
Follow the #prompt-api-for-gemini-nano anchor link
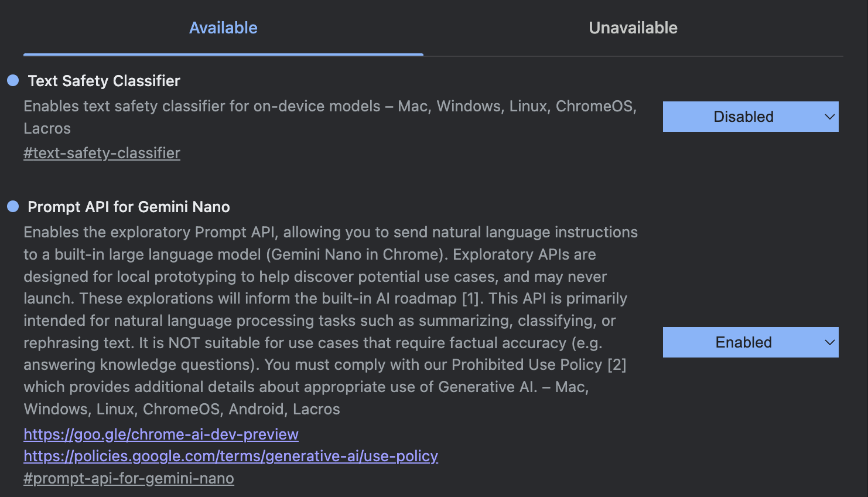point(129,478)
